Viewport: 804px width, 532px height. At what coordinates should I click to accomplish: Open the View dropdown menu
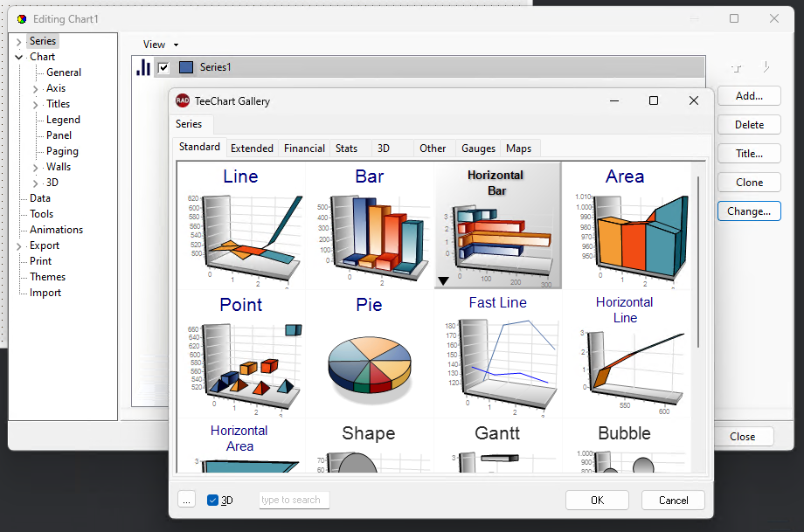coord(161,45)
